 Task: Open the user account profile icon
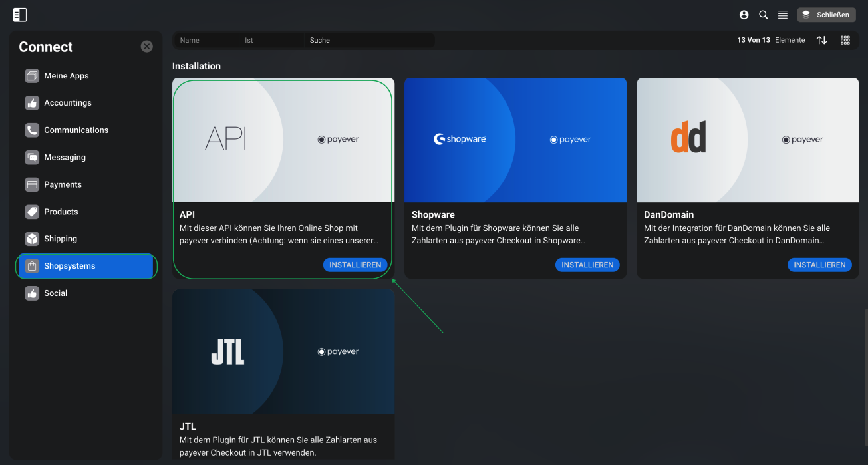(744, 15)
